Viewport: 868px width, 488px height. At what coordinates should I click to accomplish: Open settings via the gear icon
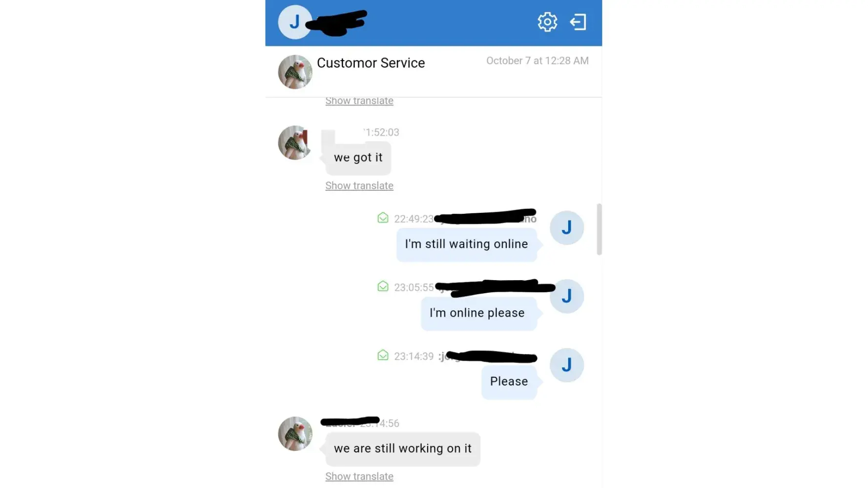547,22
